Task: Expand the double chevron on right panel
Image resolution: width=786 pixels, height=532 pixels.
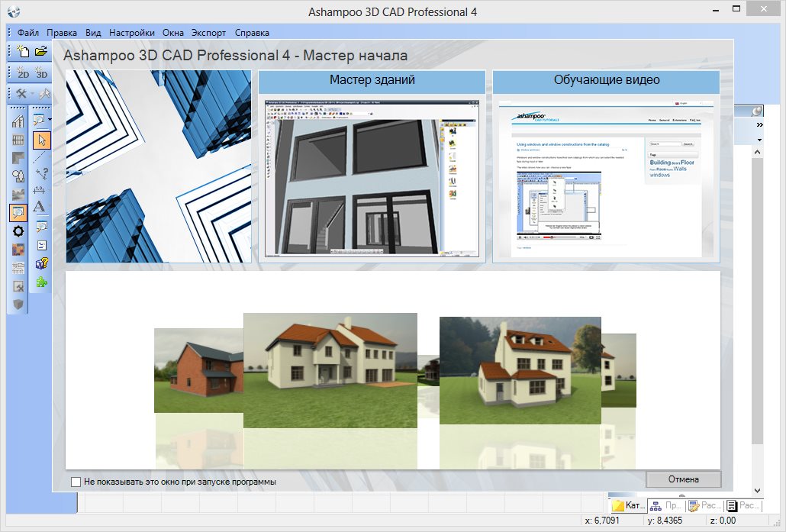Action: tap(759, 125)
